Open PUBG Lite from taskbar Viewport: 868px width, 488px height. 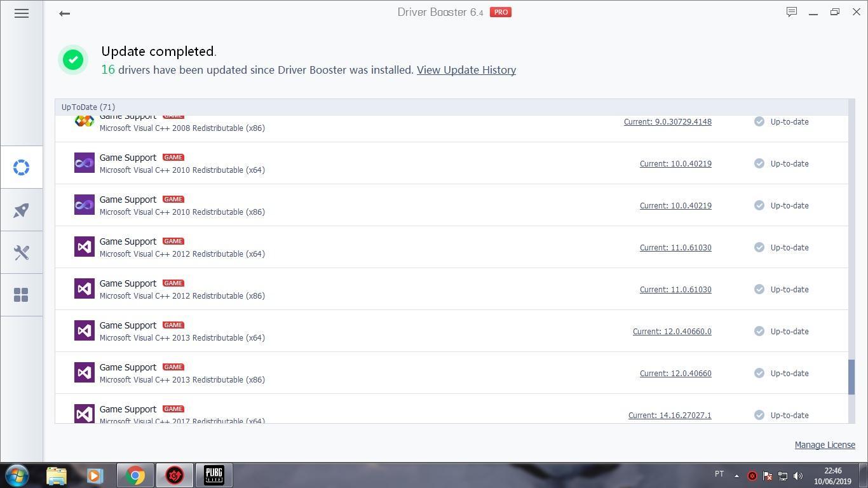(214, 475)
